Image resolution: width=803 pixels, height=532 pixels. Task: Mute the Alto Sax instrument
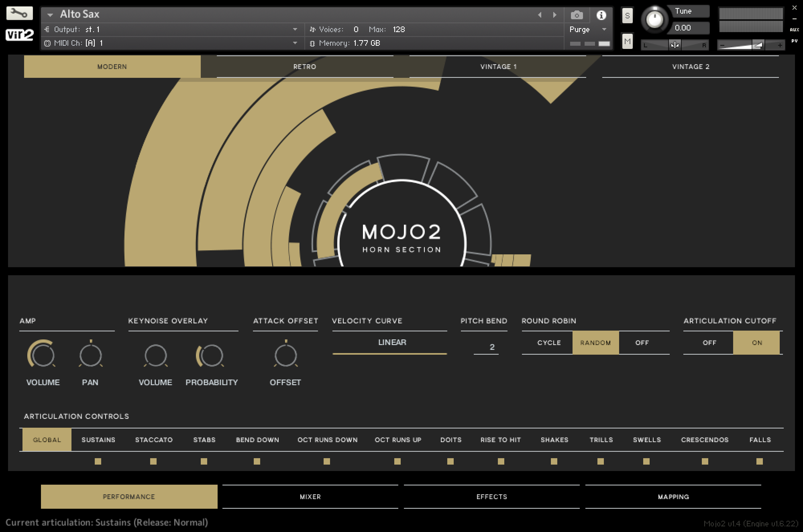(x=627, y=41)
